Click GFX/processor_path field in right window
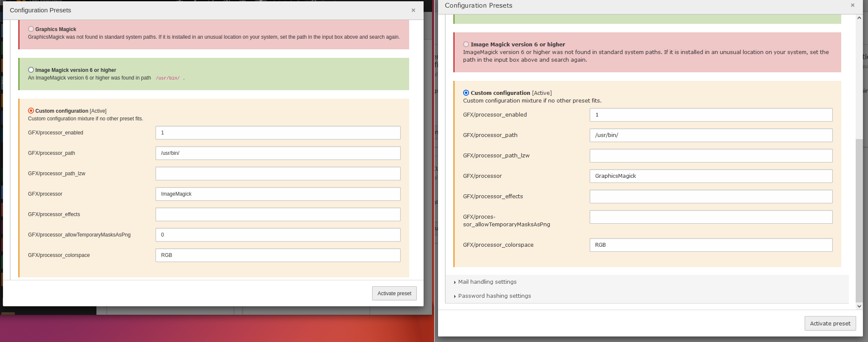The image size is (868, 342). click(711, 135)
